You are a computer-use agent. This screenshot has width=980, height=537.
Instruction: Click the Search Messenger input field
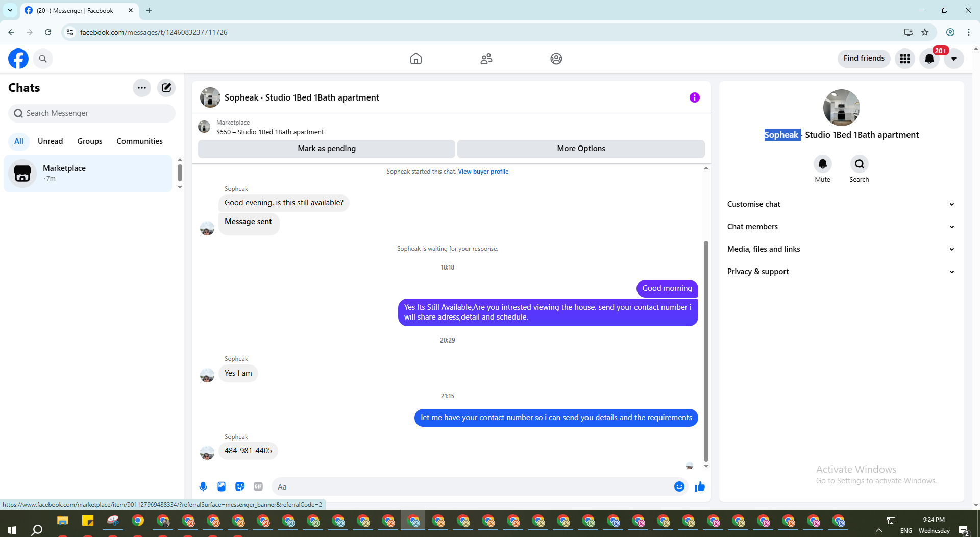[x=92, y=113]
